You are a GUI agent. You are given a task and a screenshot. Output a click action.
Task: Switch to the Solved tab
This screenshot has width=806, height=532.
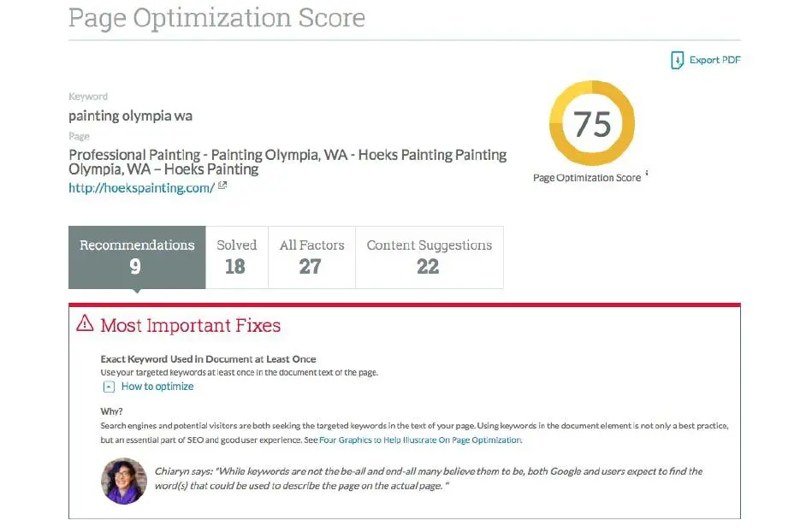[236, 257]
